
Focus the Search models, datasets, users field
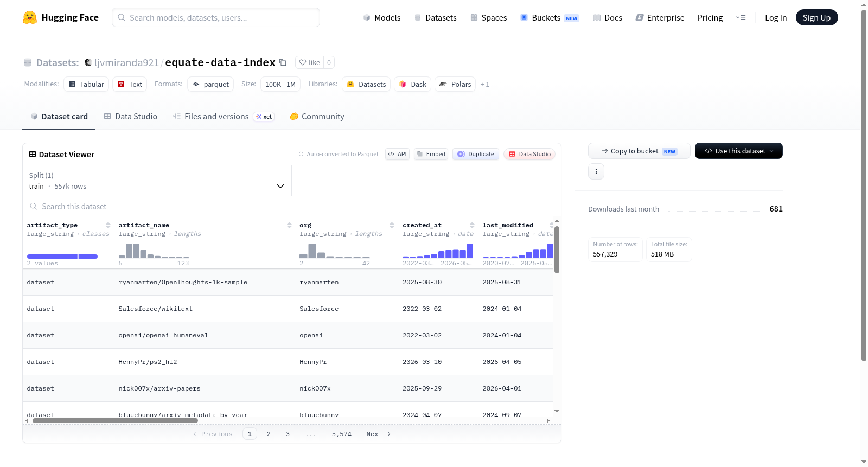coord(216,17)
